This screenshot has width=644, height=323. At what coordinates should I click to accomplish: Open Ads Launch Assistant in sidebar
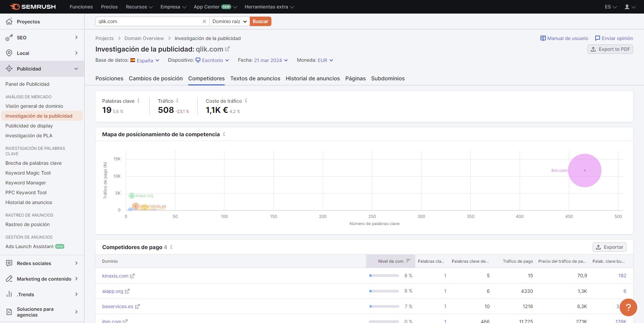(29, 246)
